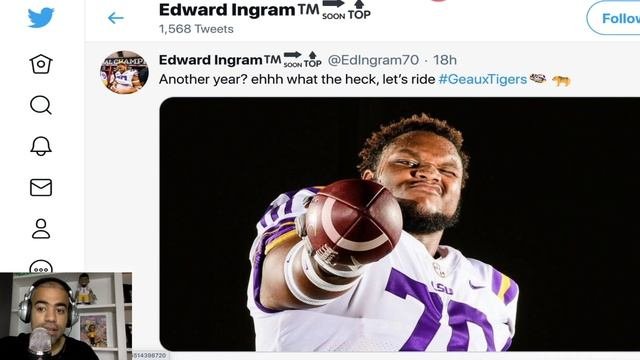Open the Notifications bell icon
The height and width of the screenshot is (360, 640).
pos(41,146)
